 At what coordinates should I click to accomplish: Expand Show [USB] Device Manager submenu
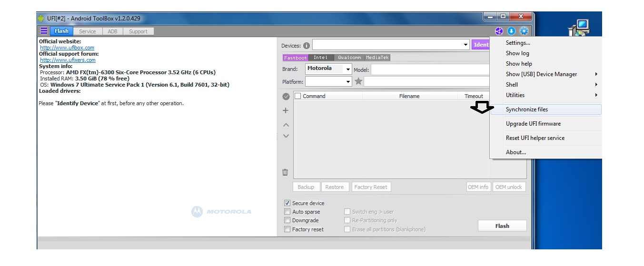546,74
